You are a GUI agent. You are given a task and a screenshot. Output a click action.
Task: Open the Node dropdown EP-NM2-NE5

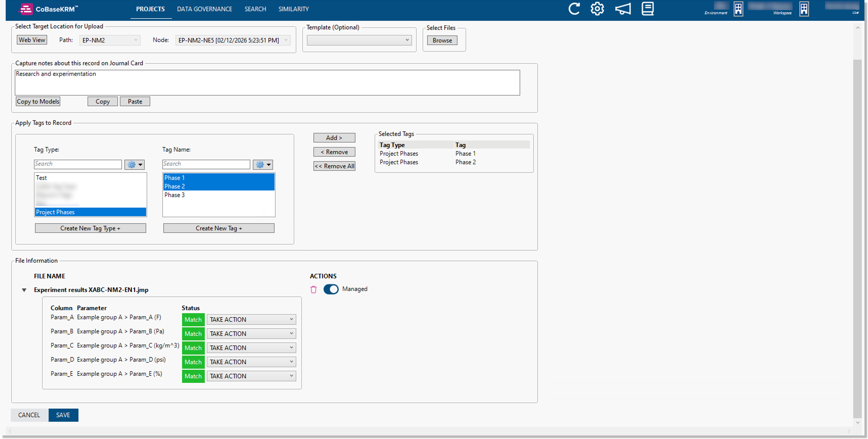(x=233, y=40)
